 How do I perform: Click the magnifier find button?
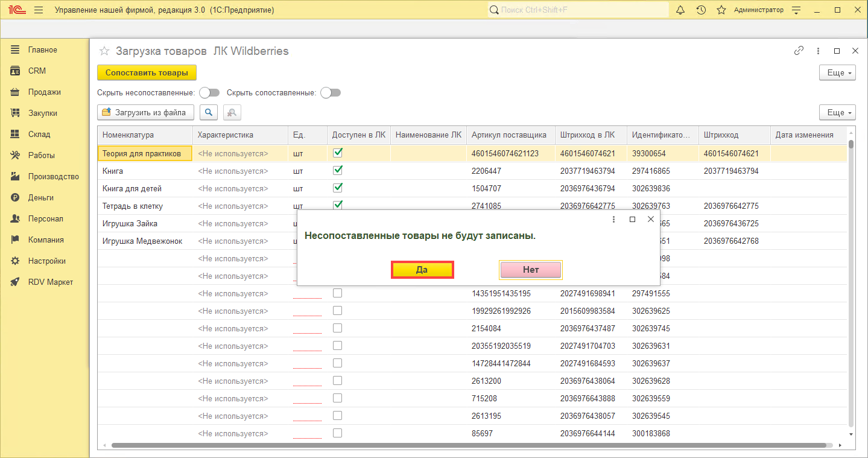(209, 112)
